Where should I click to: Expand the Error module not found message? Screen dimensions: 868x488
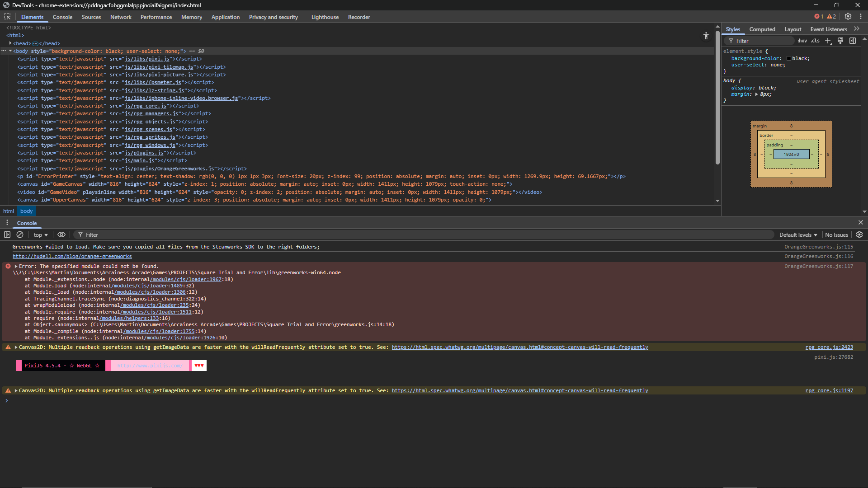(x=16, y=267)
